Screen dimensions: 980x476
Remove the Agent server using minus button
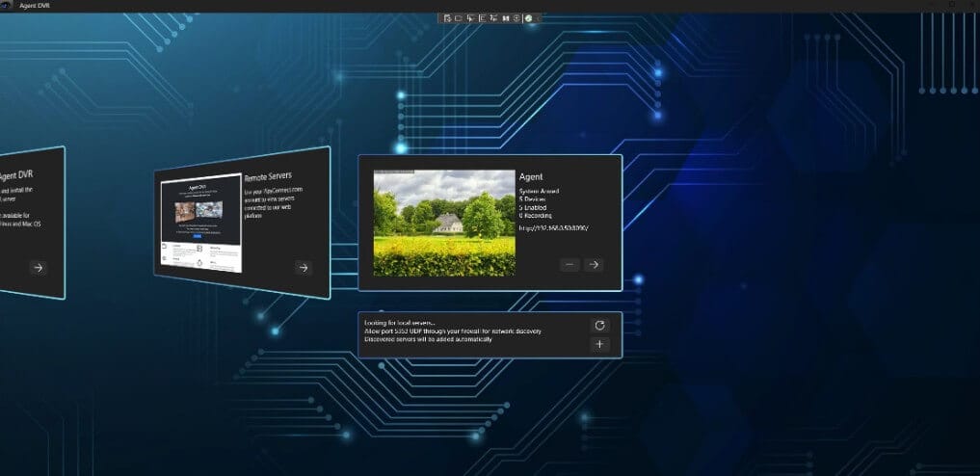click(569, 264)
